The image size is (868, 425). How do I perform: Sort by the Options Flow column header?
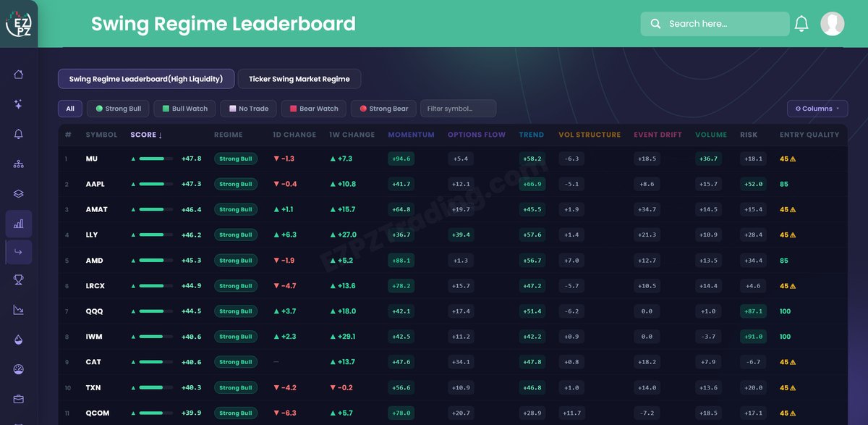coord(475,135)
